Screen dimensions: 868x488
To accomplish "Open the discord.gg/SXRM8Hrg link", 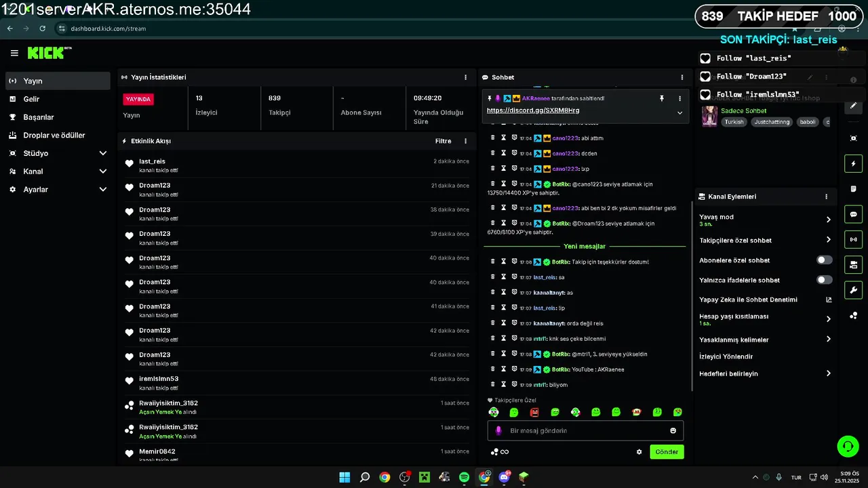I will [x=533, y=110].
